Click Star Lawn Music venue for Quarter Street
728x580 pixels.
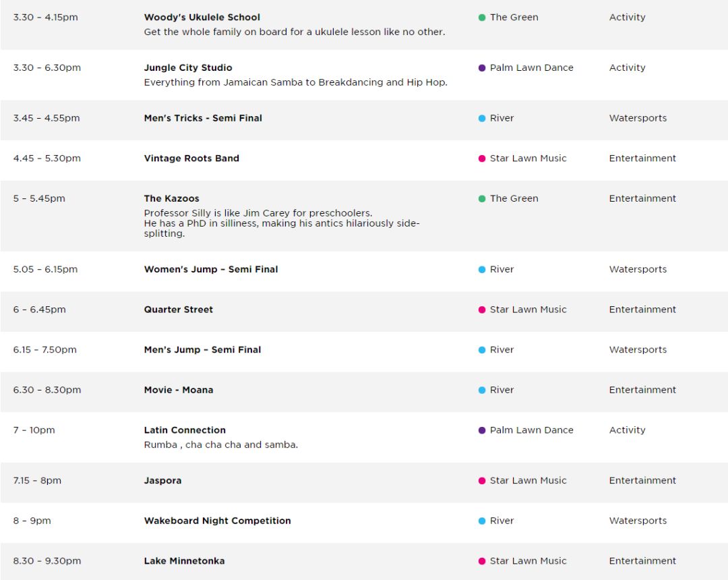coord(528,310)
